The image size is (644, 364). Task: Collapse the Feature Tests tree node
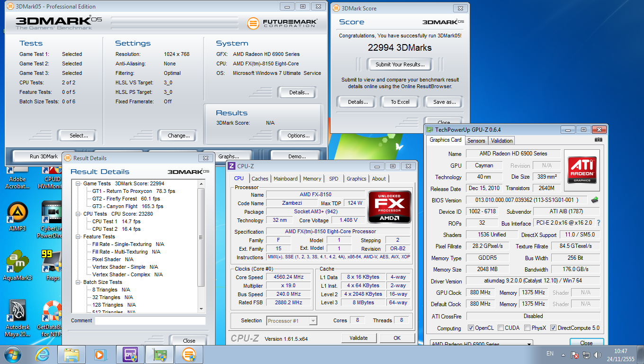[x=78, y=237]
